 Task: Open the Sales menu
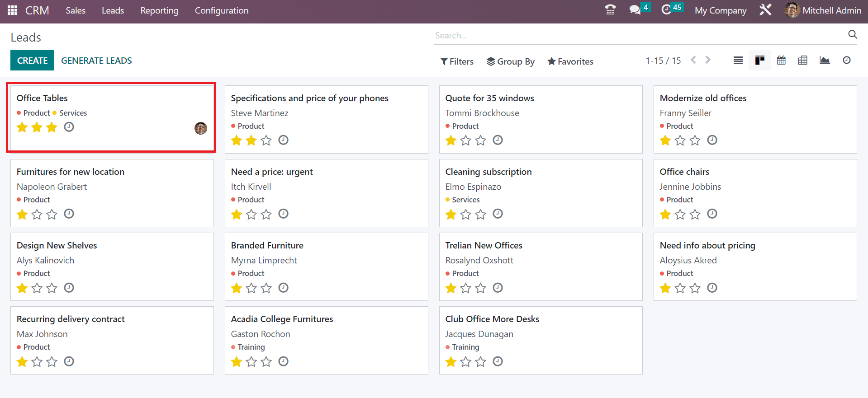point(76,10)
